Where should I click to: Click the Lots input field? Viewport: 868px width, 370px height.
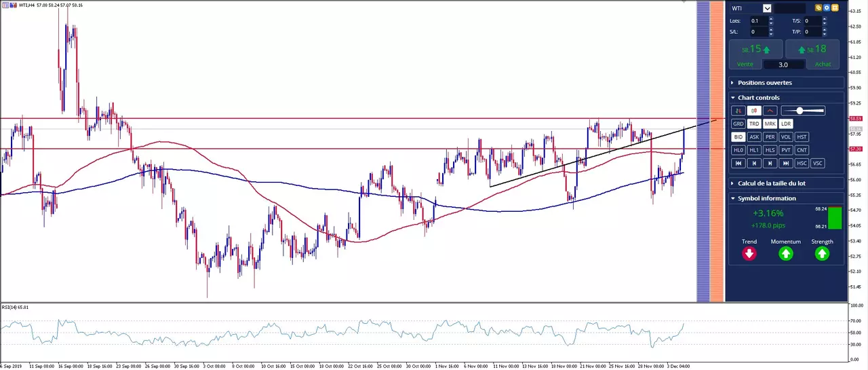759,21
